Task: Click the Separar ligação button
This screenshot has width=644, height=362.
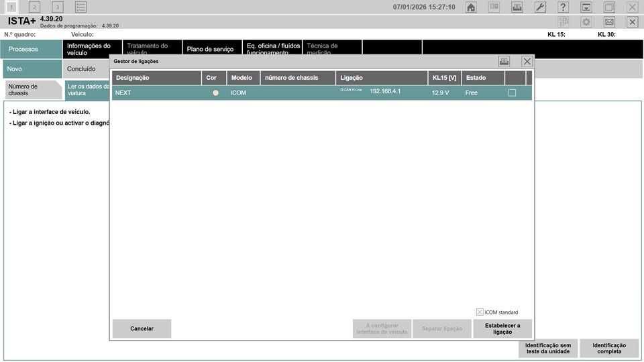Action: (442, 328)
